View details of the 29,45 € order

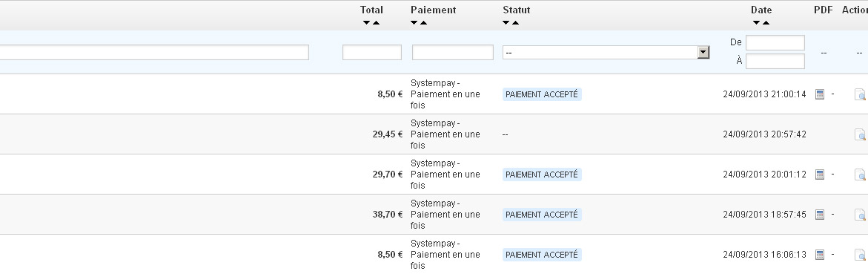click(860, 135)
